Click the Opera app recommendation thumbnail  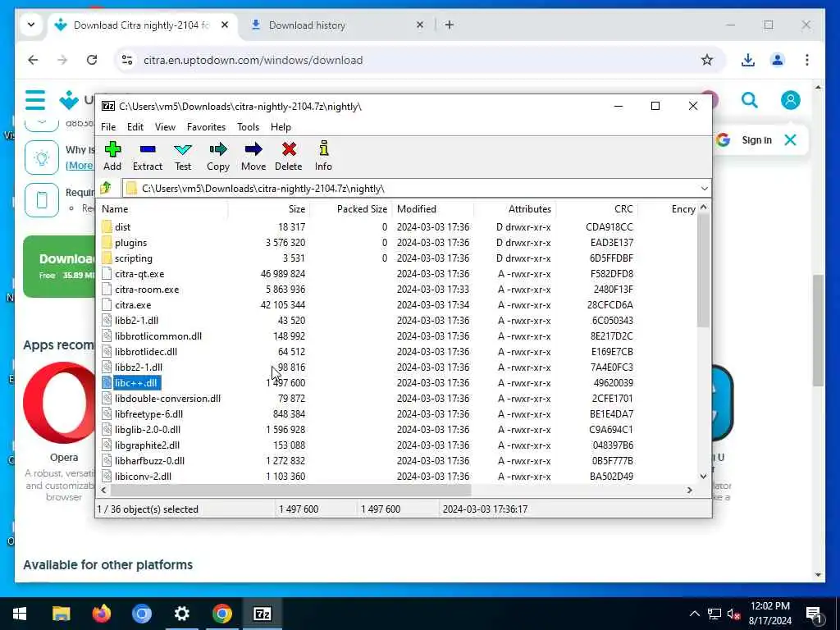pyautogui.click(x=61, y=404)
